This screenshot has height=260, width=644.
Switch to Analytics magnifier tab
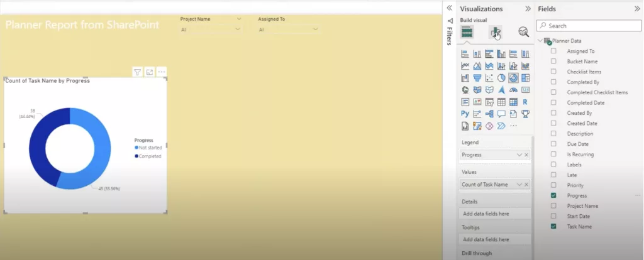523,31
